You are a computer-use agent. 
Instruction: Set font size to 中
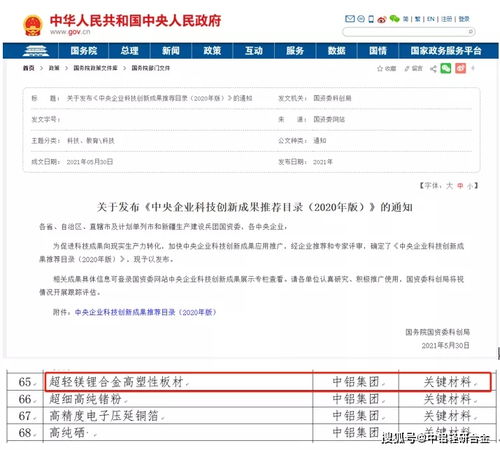[x=460, y=186]
